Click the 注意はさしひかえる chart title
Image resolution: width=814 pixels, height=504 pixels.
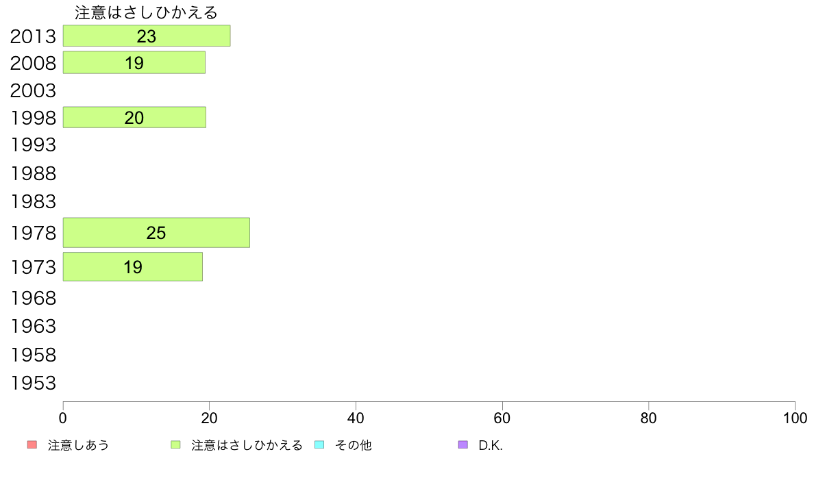tap(147, 12)
